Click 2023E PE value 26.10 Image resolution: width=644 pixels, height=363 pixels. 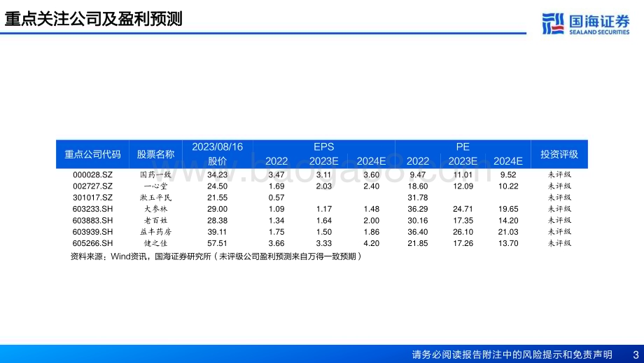[463, 232]
